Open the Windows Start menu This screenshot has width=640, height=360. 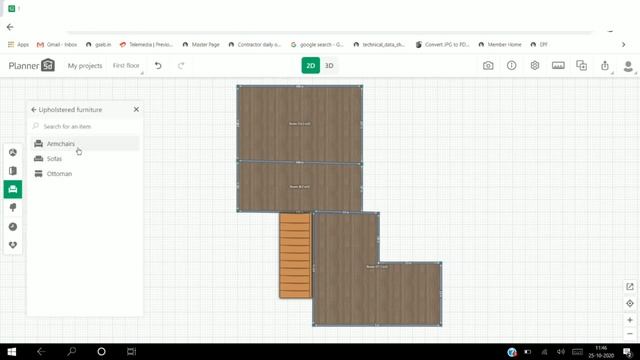pyautogui.click(x=12, y=351)
